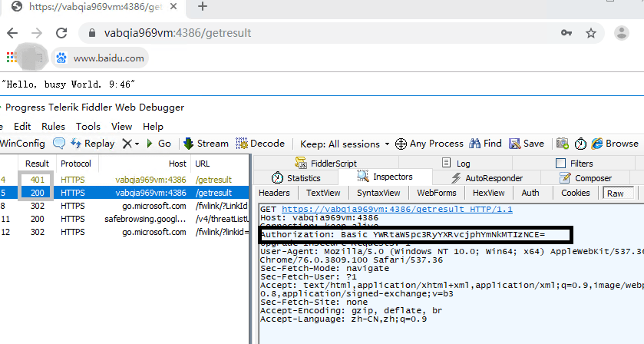
Task: Open Fiddler's Rules menu
Action: pos(54,126)
